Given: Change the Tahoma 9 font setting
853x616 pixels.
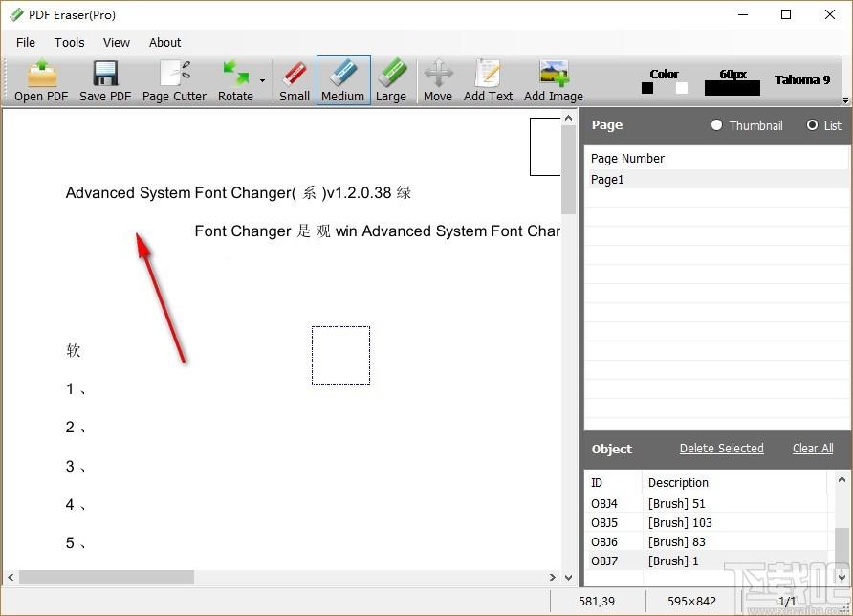Looking at the screenshot, I should [x=802, y=80].
